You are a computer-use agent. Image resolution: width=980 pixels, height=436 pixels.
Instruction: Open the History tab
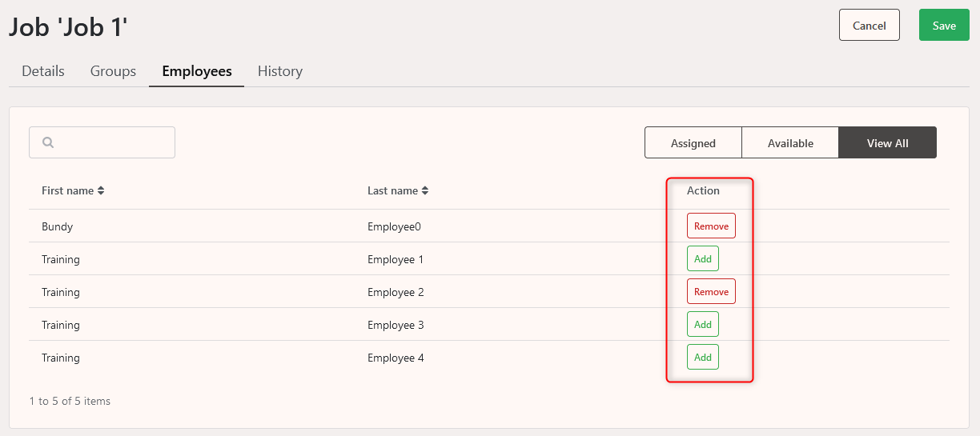click(280, 71)
